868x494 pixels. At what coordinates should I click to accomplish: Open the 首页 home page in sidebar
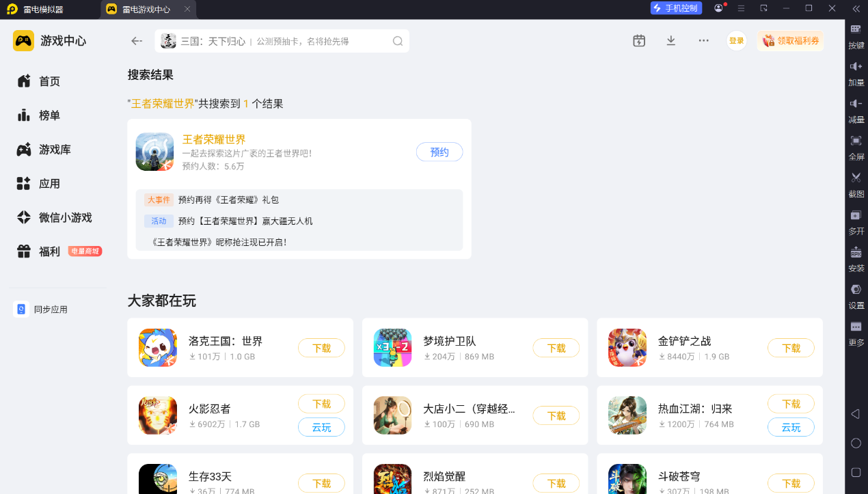click(x=39, y=81)
